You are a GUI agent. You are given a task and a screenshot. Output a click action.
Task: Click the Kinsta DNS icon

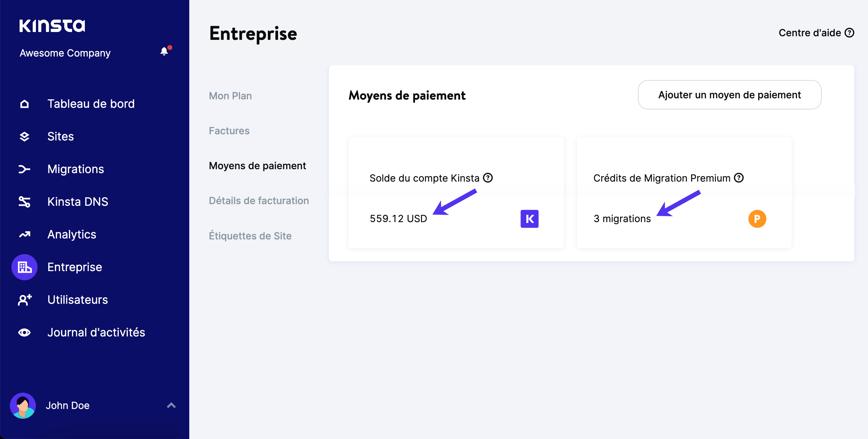click(x=24, y=202)
